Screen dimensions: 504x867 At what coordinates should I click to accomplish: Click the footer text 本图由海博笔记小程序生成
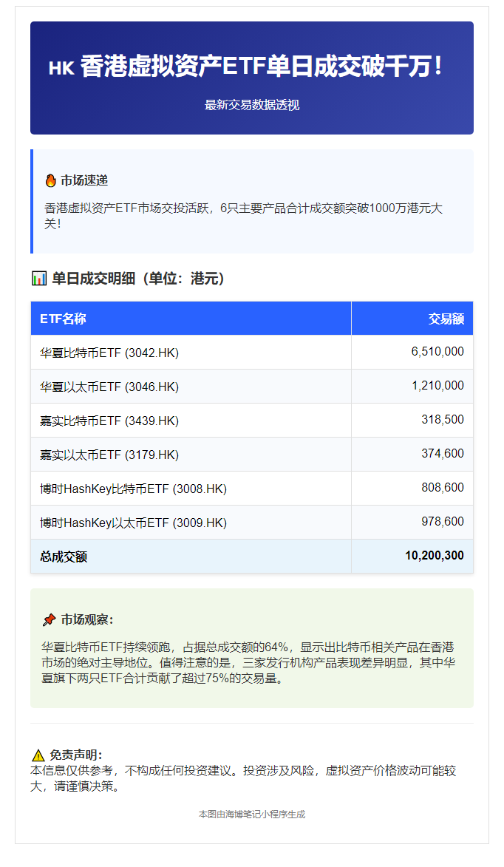(252, 815)
